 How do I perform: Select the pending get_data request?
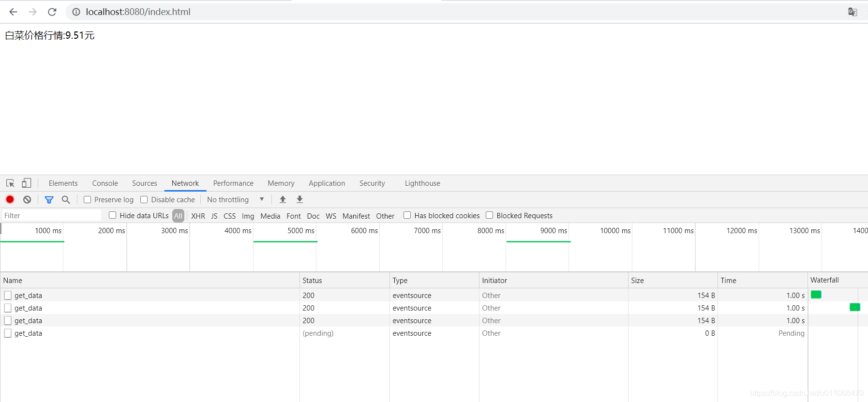pos(28,333)
